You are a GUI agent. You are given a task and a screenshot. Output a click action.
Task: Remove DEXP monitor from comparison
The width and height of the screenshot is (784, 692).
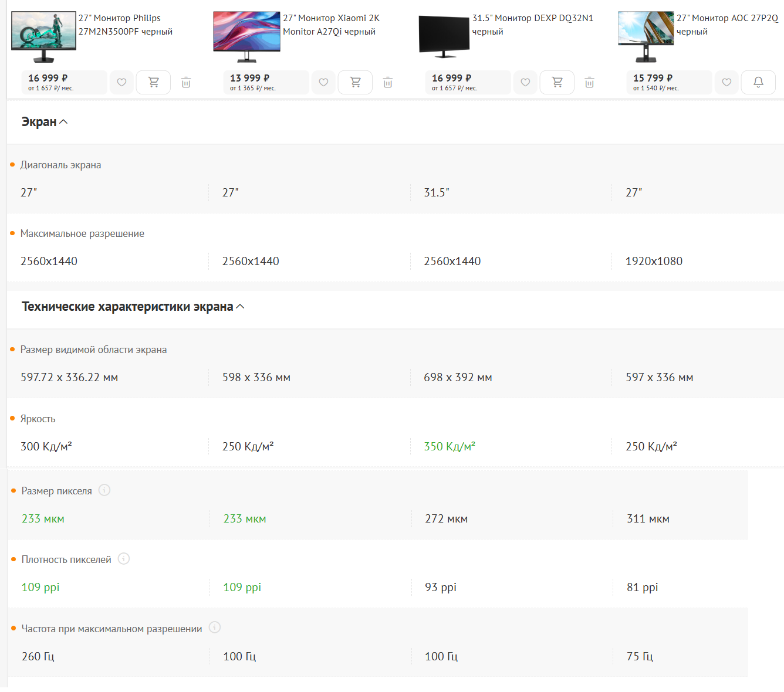(x=590, y=83)
